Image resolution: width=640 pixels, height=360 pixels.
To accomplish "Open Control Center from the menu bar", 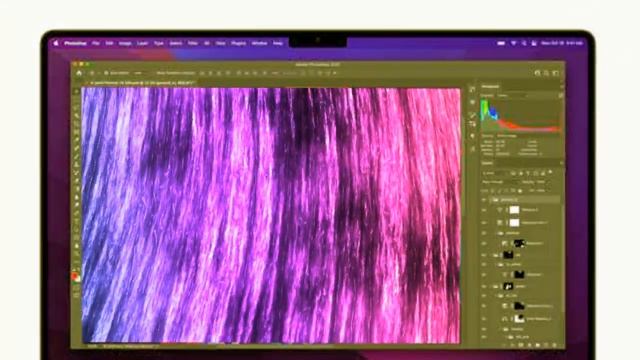I will pos(534,43).
